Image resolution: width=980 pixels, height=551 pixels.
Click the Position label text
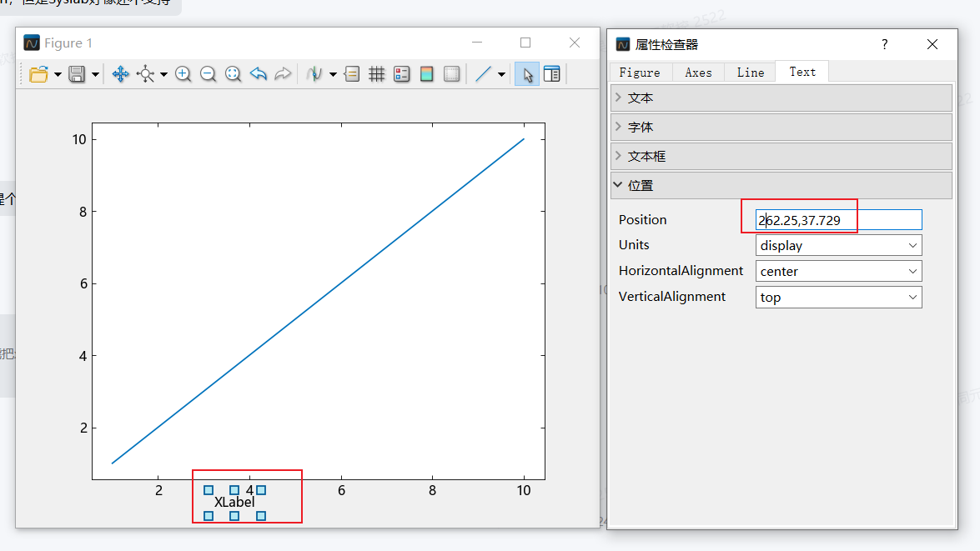click(642, 220)
